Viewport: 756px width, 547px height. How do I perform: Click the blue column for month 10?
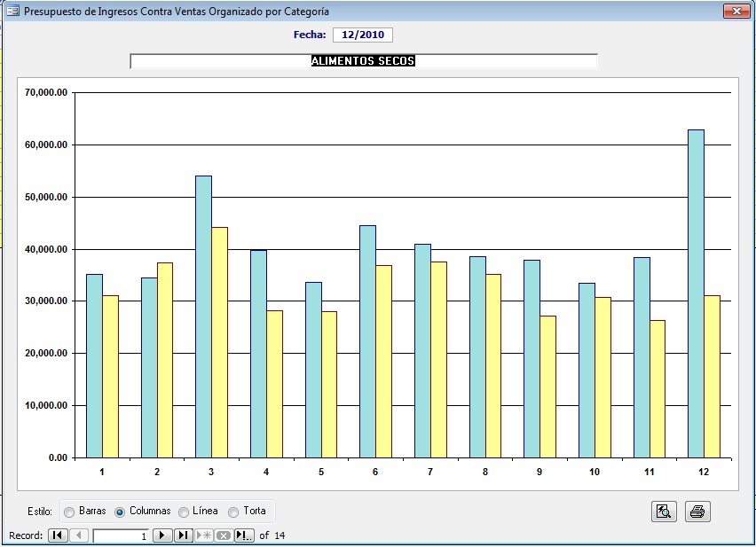587,371
